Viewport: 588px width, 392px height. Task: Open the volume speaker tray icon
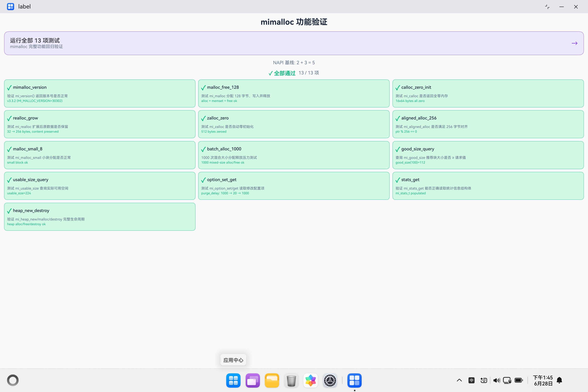pyautogui.click(x=496, y=380)
